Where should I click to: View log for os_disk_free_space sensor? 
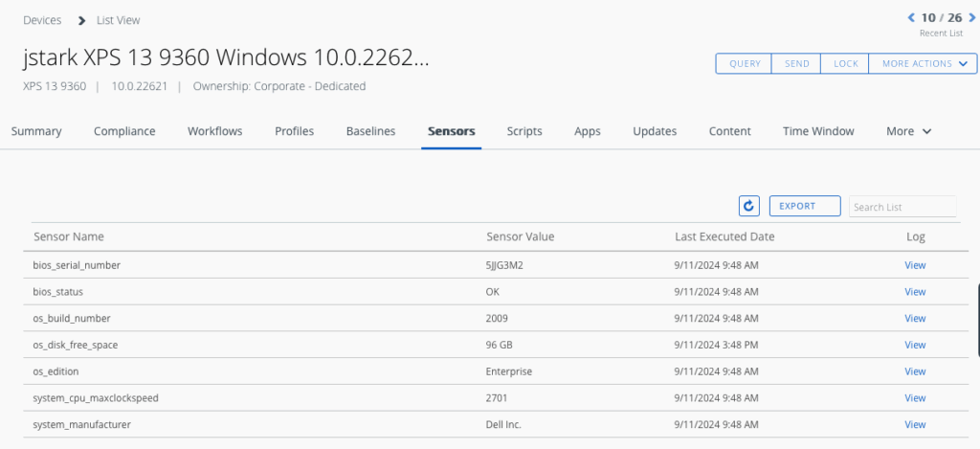click(915, 345)
